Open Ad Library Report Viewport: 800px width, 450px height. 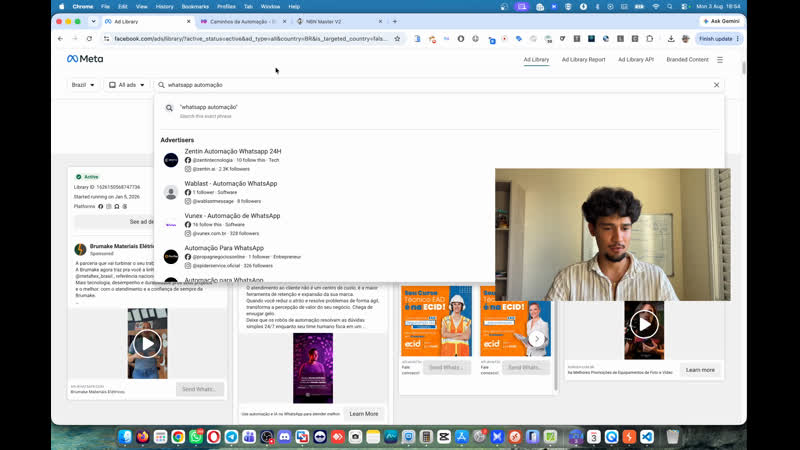(583, 60)
